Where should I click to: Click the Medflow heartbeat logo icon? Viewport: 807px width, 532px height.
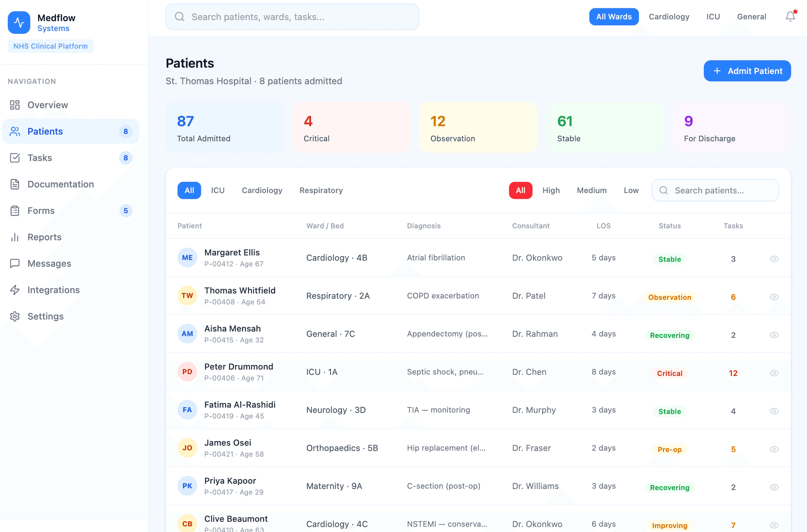point(19,23)
